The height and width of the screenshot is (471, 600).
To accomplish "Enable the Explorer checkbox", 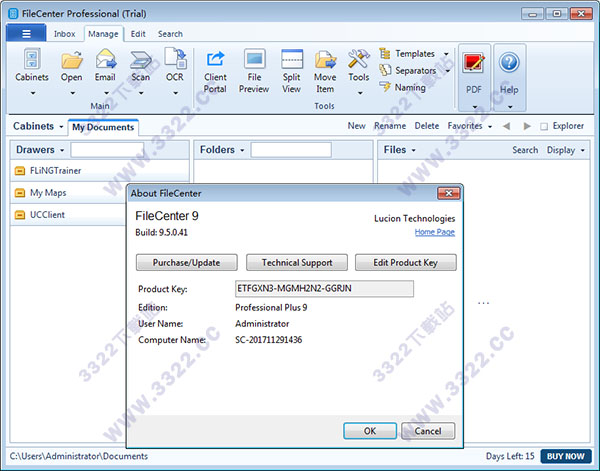I will click(544, 126).
